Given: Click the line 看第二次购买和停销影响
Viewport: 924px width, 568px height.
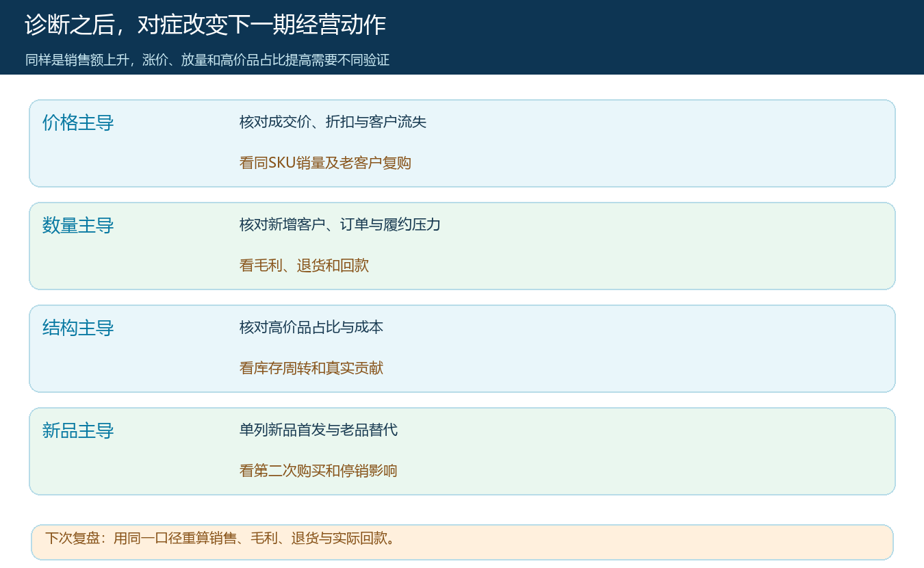Looking at the screenshot, I should [318, 471].
